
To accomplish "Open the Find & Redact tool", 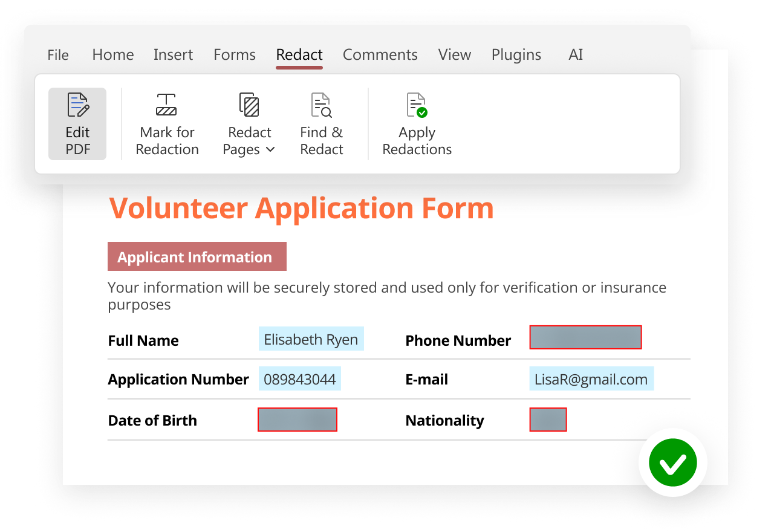I will point(322,124).
